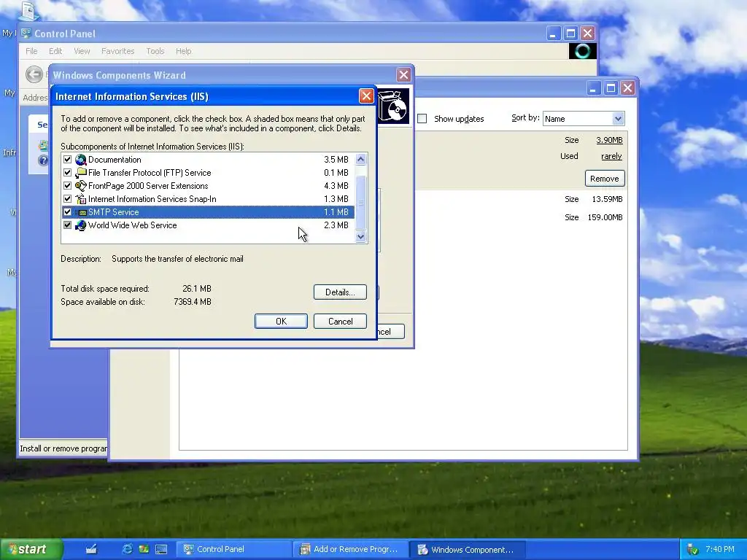
Task: Click the rarely used link
Action: pos(611,156)
